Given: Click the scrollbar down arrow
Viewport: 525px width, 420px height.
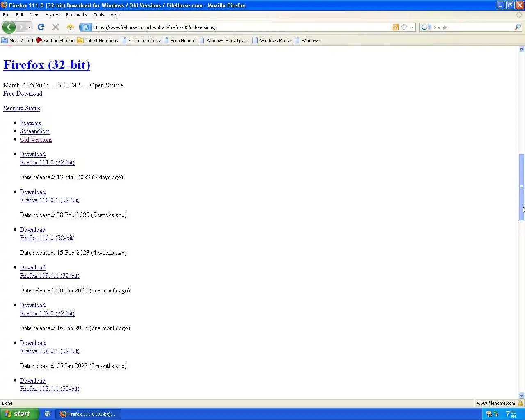Looking at the screenshot, I should 522,395.
